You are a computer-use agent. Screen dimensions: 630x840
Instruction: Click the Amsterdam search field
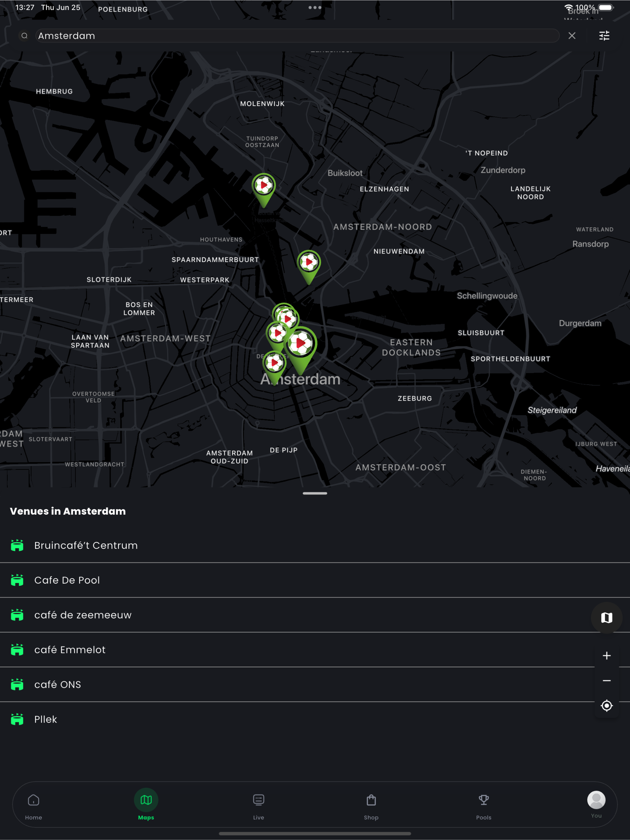pos(297,36)
